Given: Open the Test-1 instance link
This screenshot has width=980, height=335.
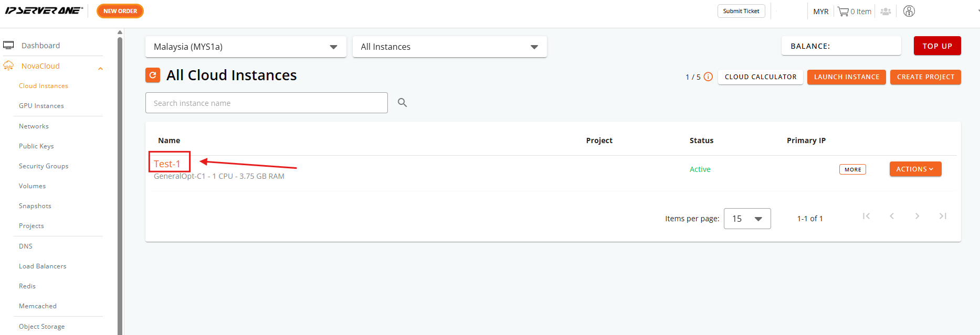Looking at the screenshot, I should pos(167,164).
